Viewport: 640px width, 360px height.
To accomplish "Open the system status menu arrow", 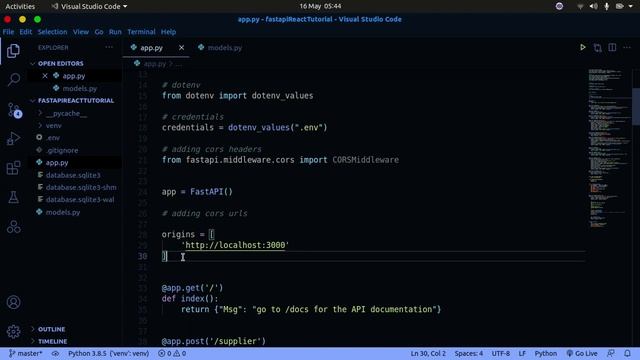I will tap(631, 6).
